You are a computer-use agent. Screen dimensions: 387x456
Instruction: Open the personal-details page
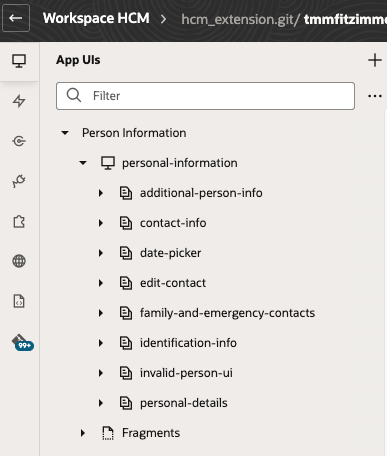(x=184, y=403)
